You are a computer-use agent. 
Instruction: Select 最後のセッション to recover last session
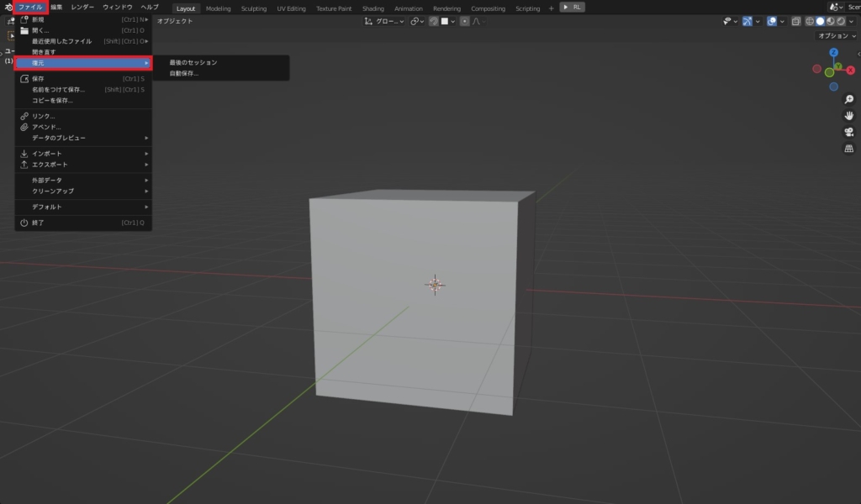[x=193, y=61]
